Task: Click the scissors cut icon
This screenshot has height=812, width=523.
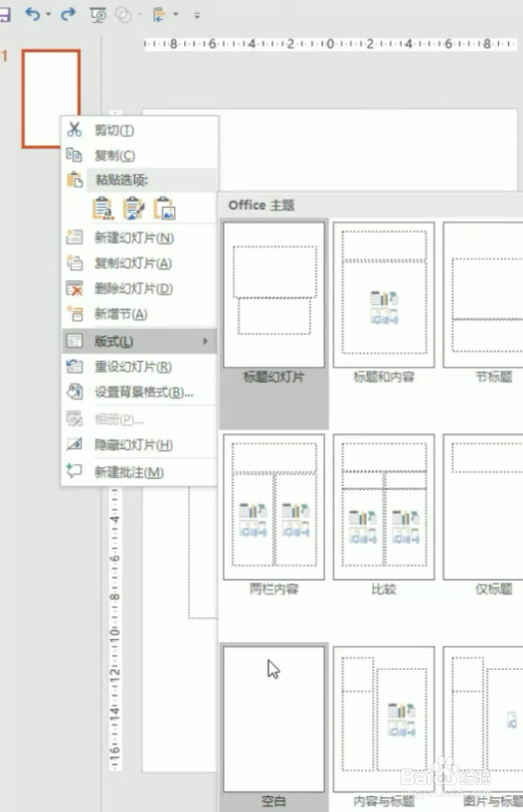Action: 74,129
